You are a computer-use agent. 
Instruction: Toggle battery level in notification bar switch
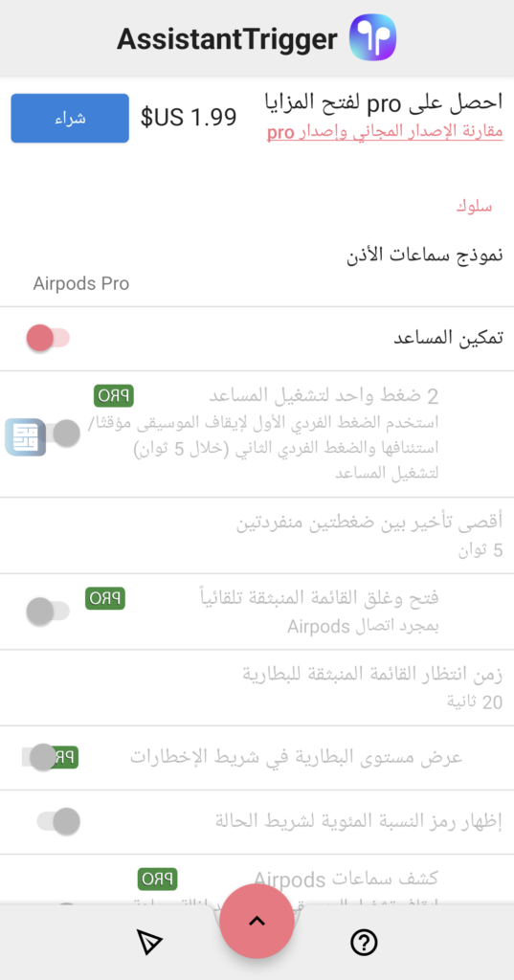tap(37, 757)
